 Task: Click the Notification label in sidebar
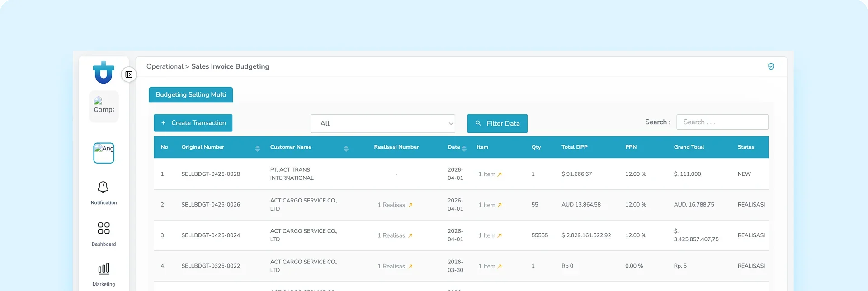(104, 203)
